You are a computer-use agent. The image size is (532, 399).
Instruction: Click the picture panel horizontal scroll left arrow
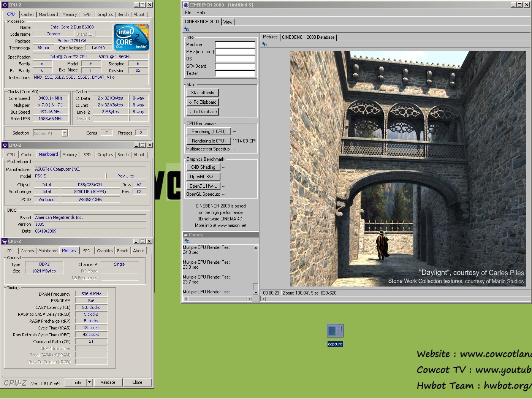(x=263, y=299)
